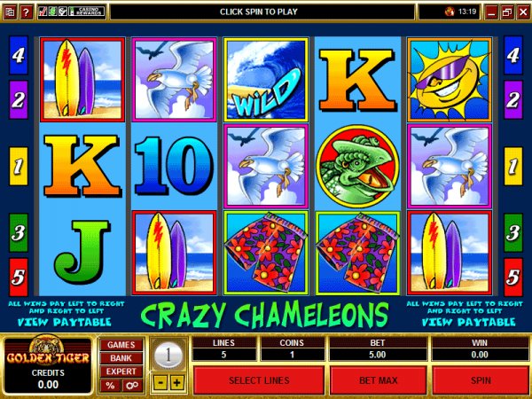Toggle the yellow payline 1 left marker
The image size is (532, 399).
point(19,167)
